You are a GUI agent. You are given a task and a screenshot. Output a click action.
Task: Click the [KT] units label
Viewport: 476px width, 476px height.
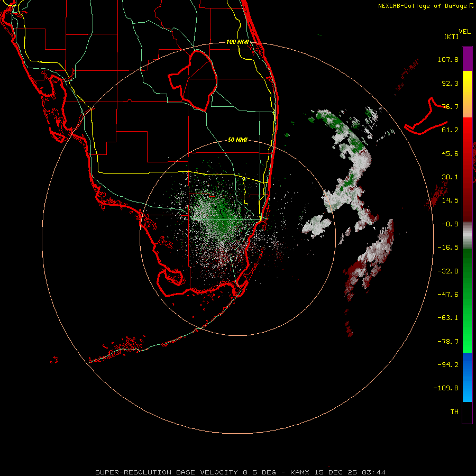tap(452, 36)
